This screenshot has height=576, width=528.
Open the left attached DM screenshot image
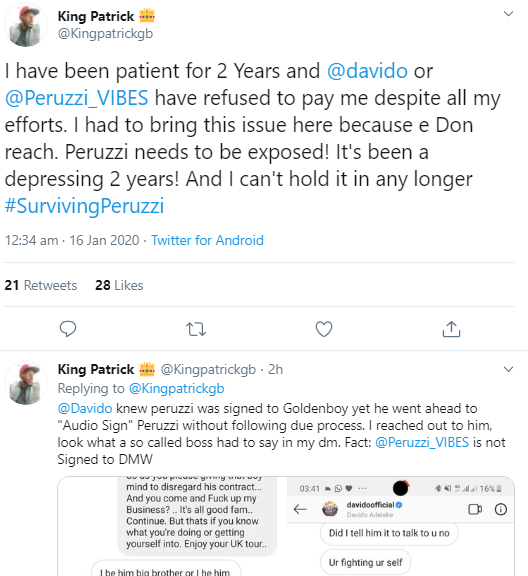click(171, 526)
